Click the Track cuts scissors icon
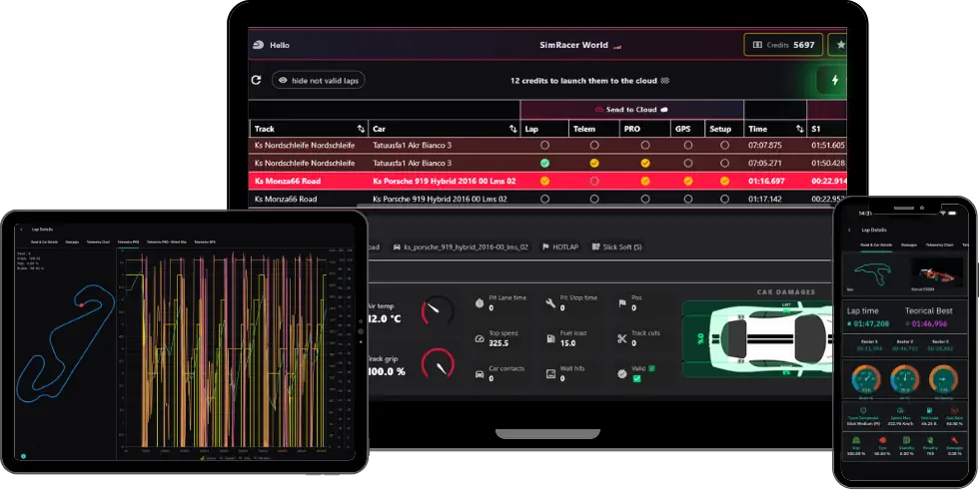 [x=621, y=338]
